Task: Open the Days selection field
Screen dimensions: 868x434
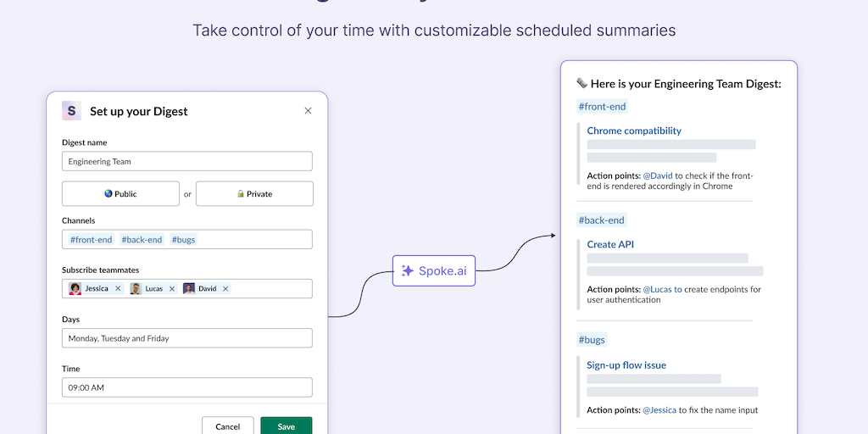Action: point(186,338)
